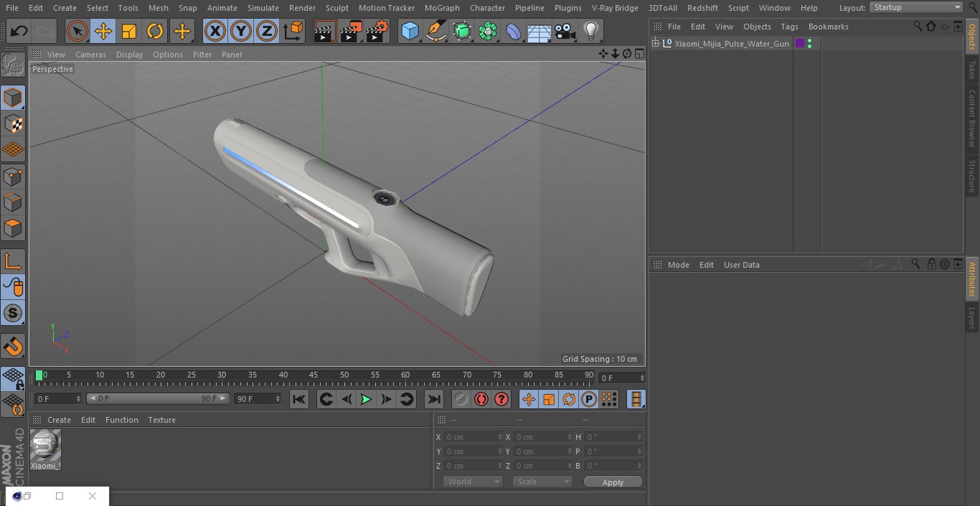Switch to Points mode

13,176
